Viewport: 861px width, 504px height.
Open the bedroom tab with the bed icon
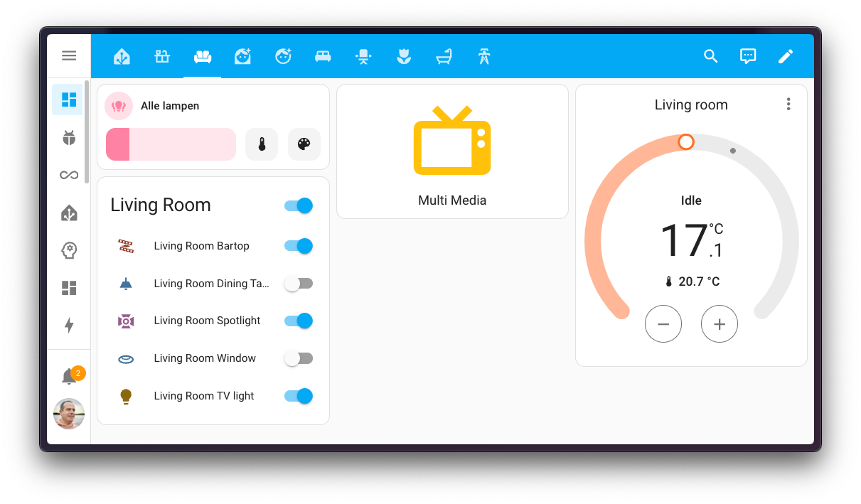[323, 56]
